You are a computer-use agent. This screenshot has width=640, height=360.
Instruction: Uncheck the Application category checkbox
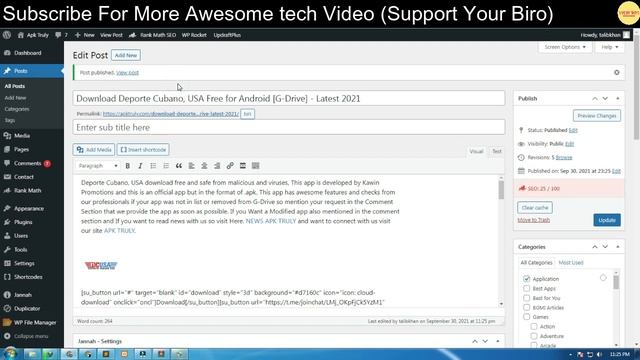point(527,279)
